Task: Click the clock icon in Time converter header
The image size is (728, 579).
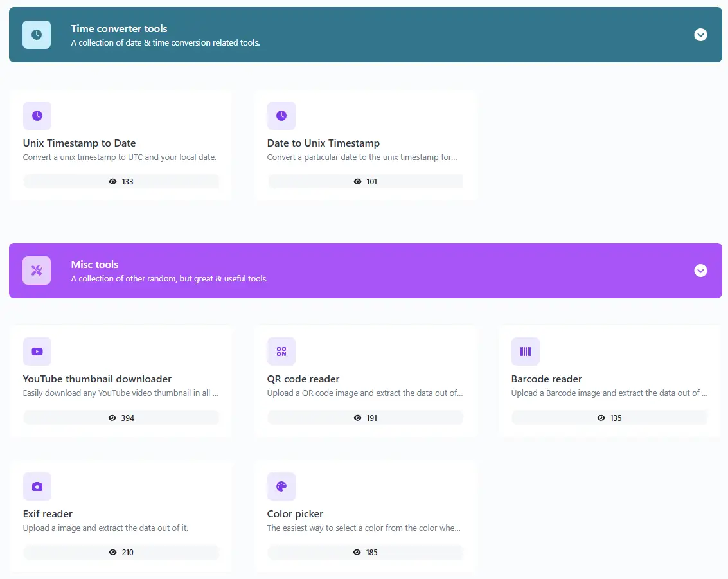Action: (37, 35)
